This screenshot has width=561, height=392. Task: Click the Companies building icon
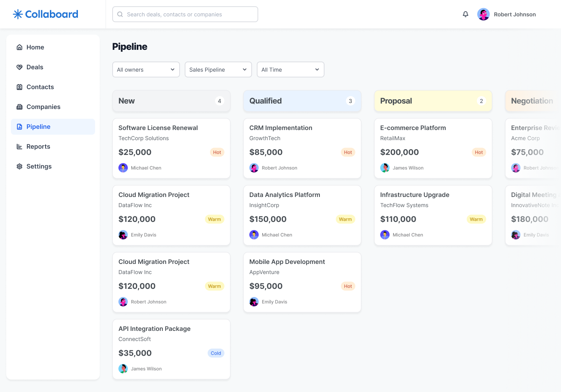pos(19,107)
